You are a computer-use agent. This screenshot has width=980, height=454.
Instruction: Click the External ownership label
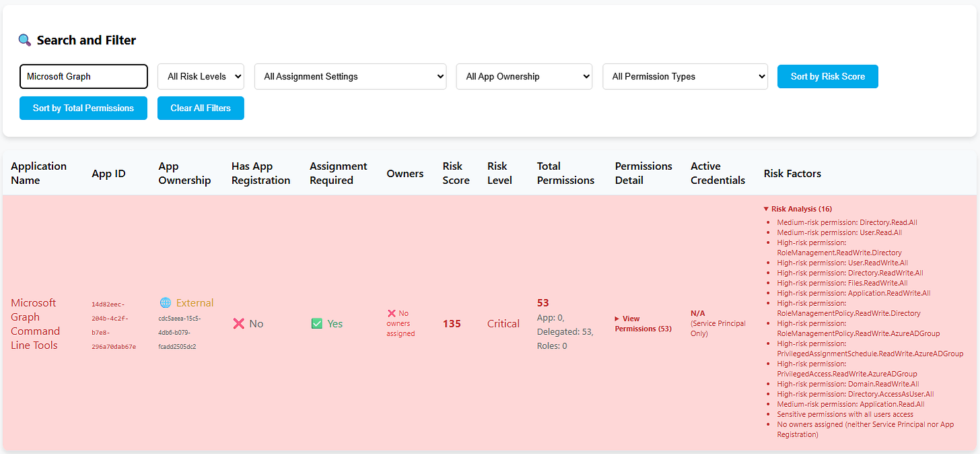[195, 302]
